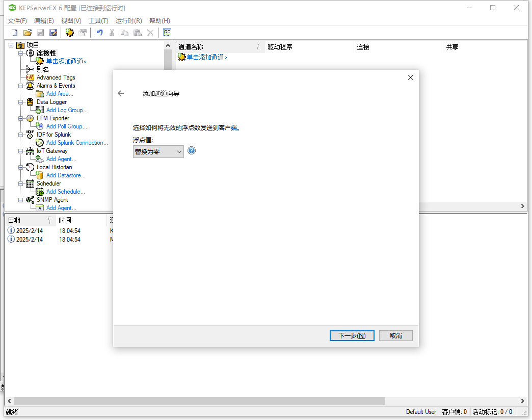The height and width of the screenshot is (420, 532).
Task: Collapse the 连接性 tree node
Action: tap(21, 53)
